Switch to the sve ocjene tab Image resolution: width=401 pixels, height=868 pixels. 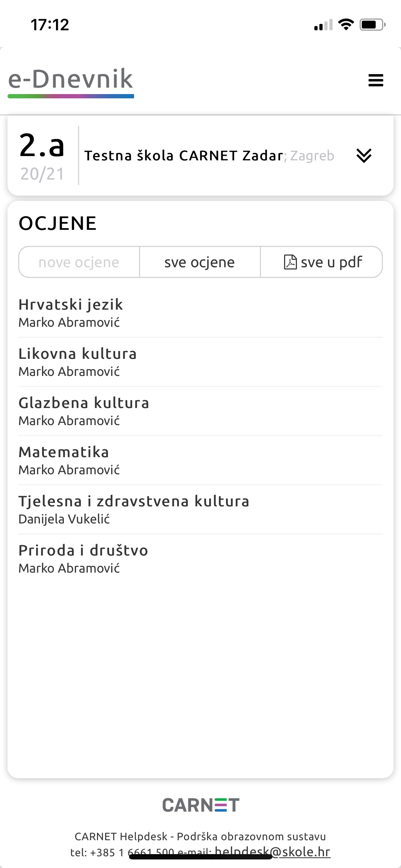200,262
